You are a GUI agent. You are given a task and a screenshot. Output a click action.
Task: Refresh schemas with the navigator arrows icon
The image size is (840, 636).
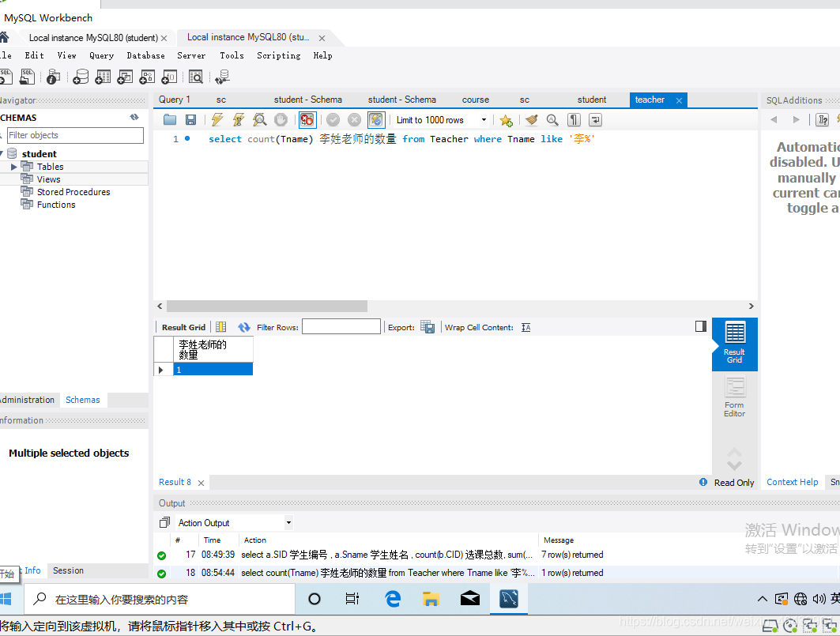(134, 117)
